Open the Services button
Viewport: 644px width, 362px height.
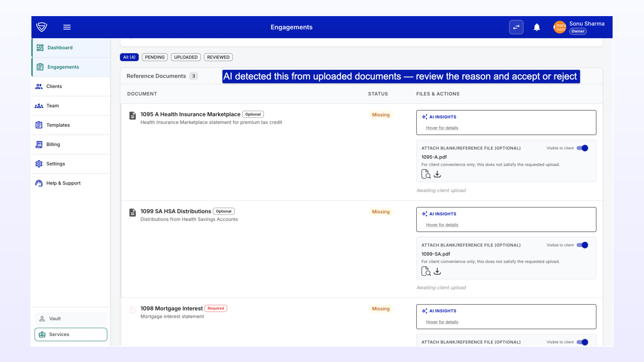[71, 334]
